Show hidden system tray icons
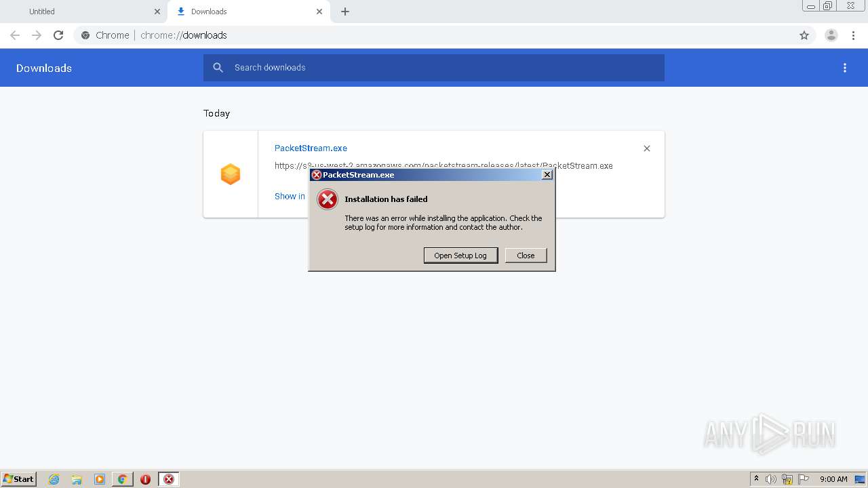The height and width of the screenshot is (488, 868). [756, 479]
